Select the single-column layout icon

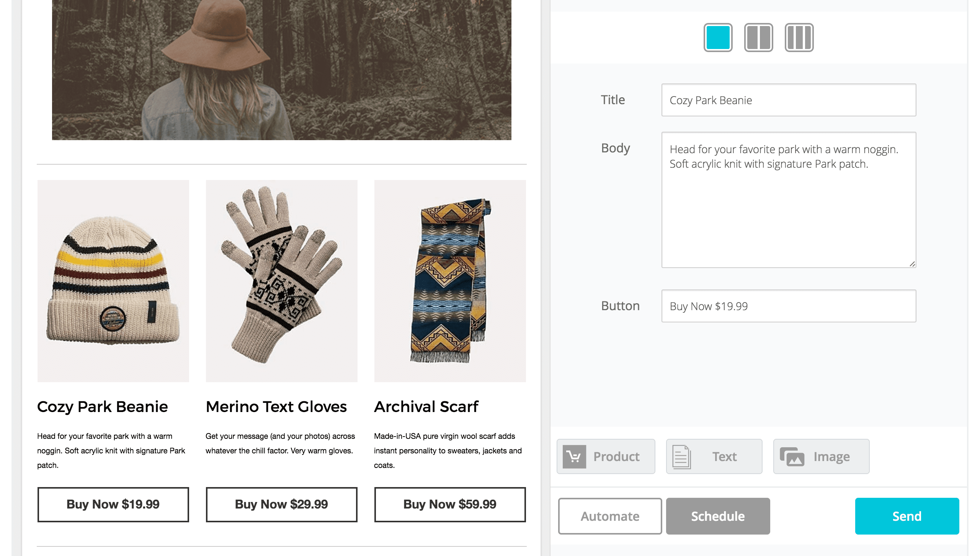click(718, 38)
